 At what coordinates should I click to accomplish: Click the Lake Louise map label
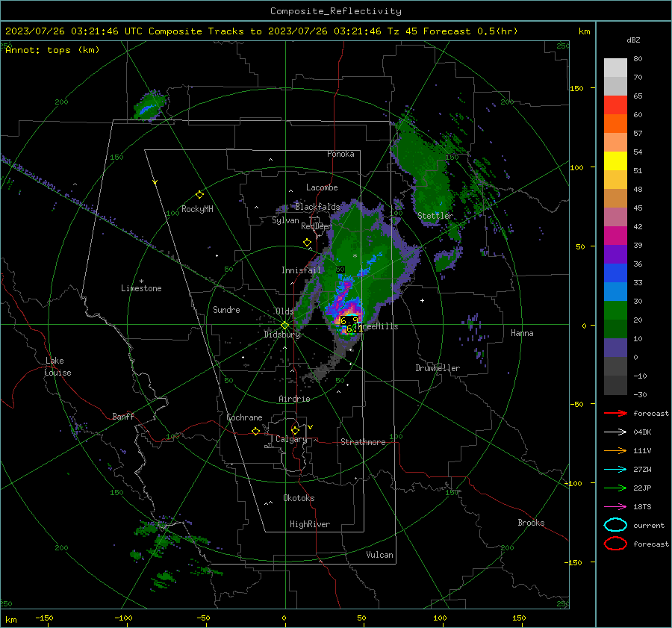pos(57,367)
